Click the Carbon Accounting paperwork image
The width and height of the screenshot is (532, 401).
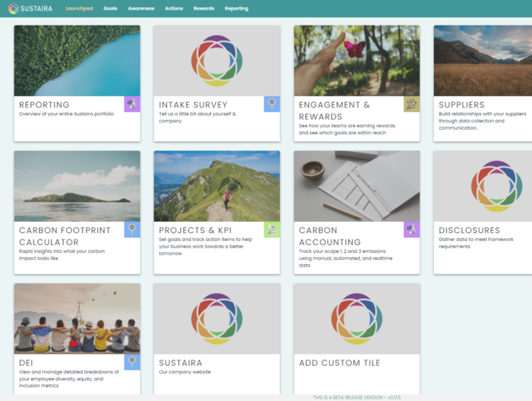(x=357, y=186)
